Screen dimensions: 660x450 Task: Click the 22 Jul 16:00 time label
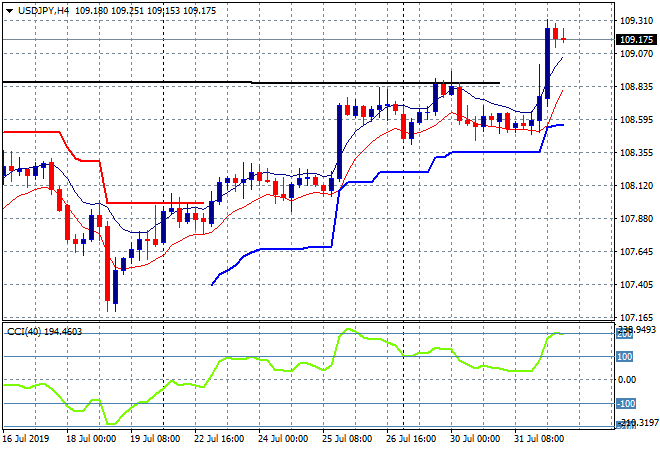click(x=219, y=439)
